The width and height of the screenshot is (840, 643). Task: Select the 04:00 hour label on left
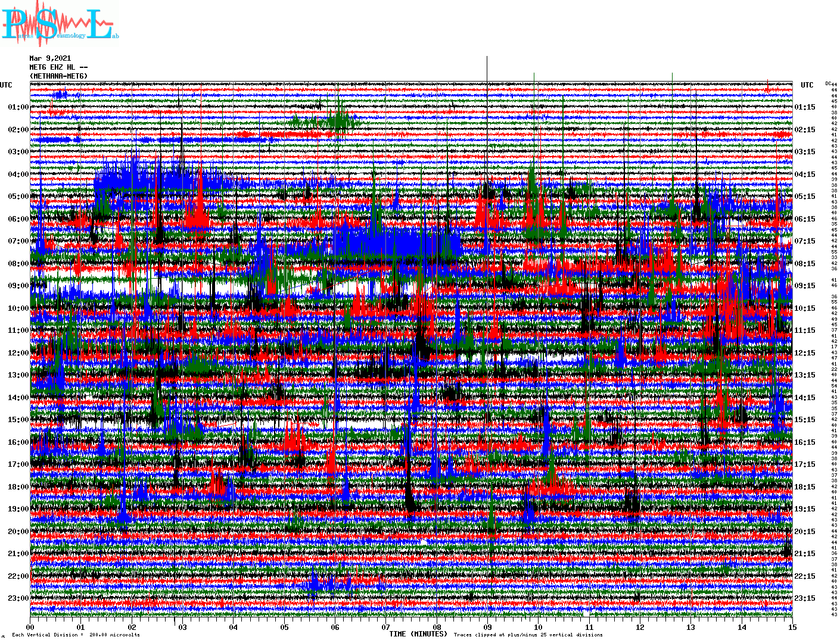[x=18, y=174]
